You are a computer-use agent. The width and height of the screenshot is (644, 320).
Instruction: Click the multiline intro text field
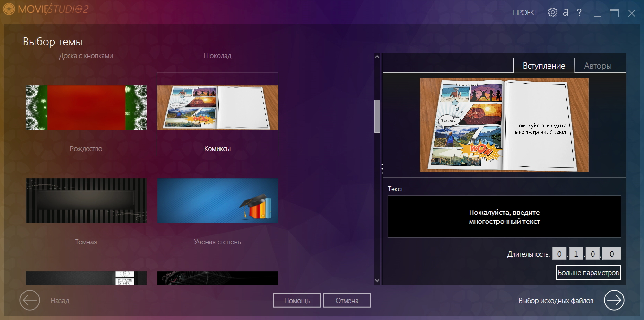(x=504, y=216)
